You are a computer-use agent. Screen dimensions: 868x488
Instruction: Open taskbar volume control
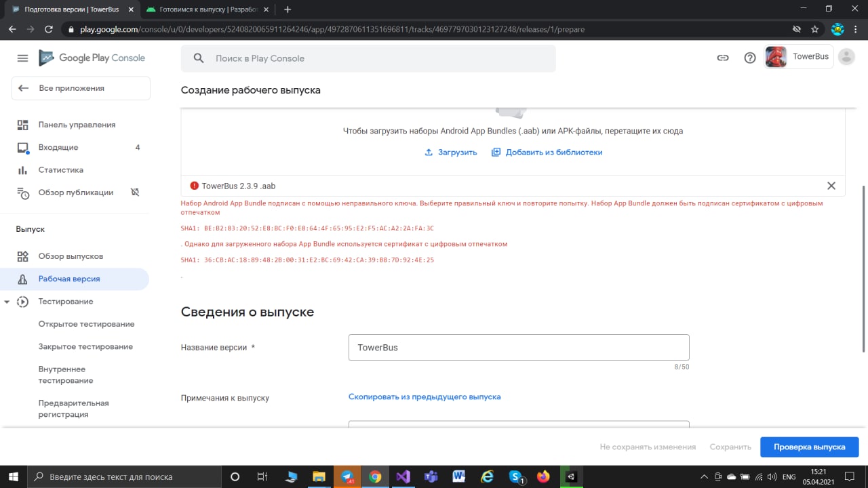click(x=772, y=476)
